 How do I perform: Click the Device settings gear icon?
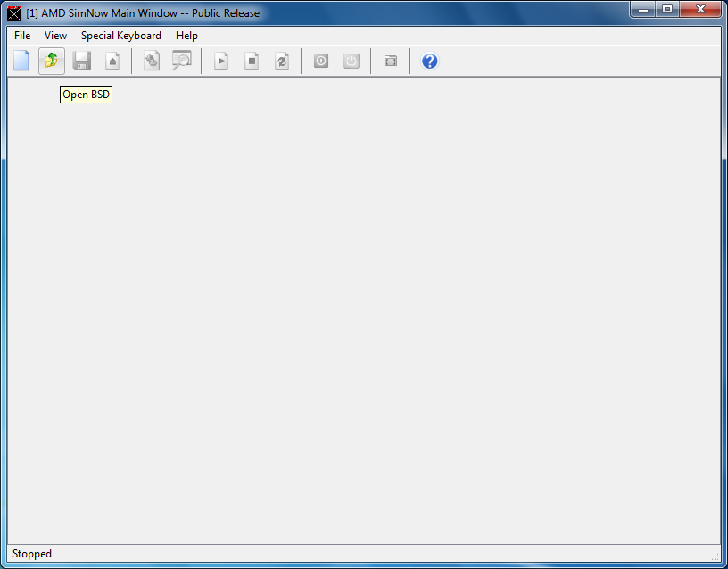[x=152, y=61]
